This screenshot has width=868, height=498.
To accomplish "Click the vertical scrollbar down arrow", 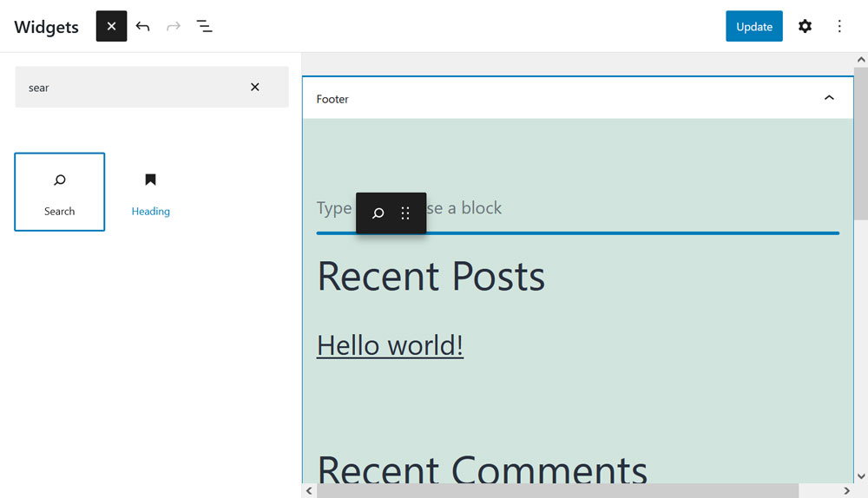I will [x=861, y=475].
